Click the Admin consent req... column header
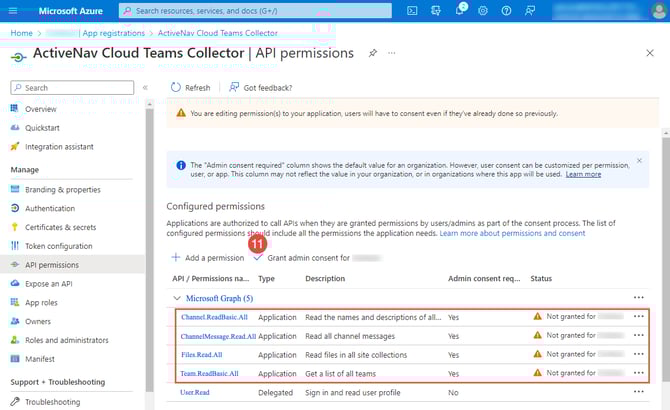The image size is (670, 410). (484, 278)
